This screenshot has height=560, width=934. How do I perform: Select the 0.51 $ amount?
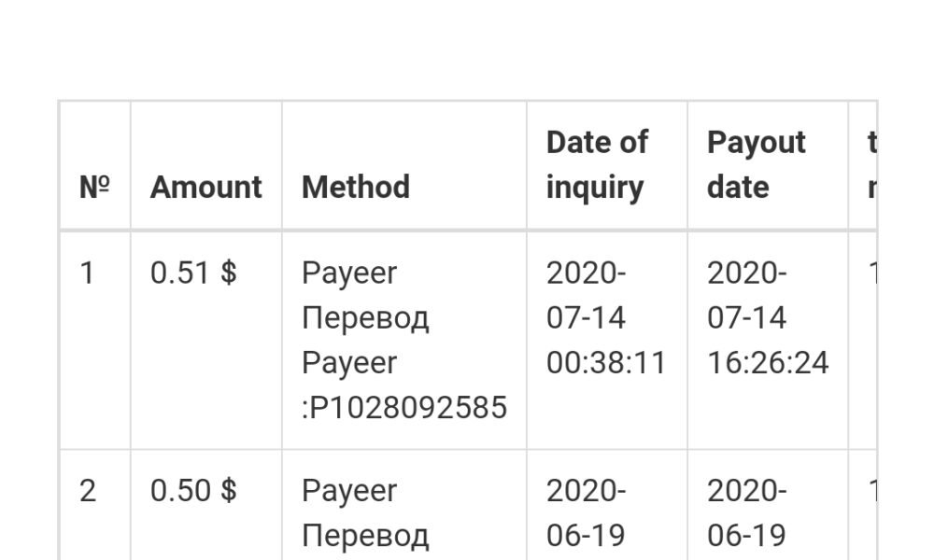point(193,273)
